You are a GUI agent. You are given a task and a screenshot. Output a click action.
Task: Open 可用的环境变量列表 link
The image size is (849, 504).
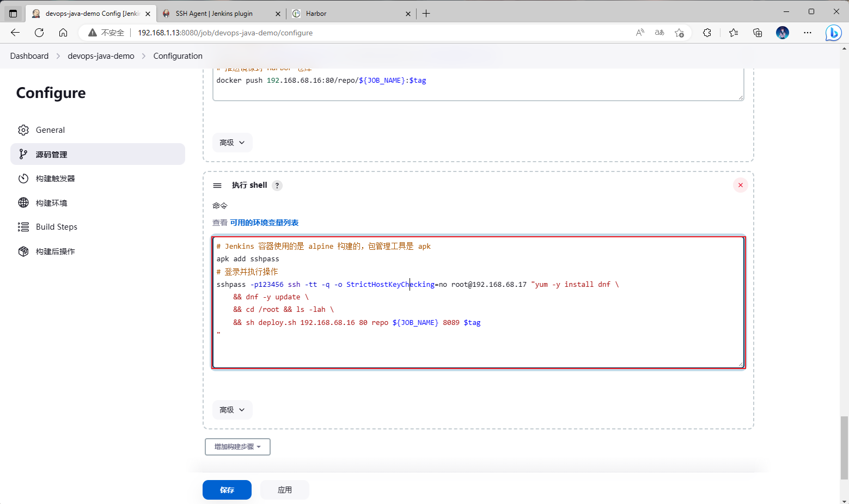pos(264,223)
